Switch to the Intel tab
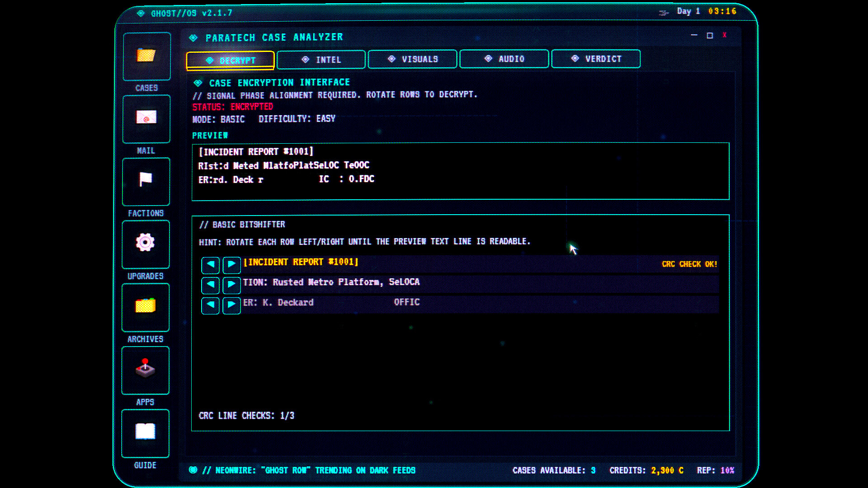Viewport: 868px width, 488px height. click(321, 60)
